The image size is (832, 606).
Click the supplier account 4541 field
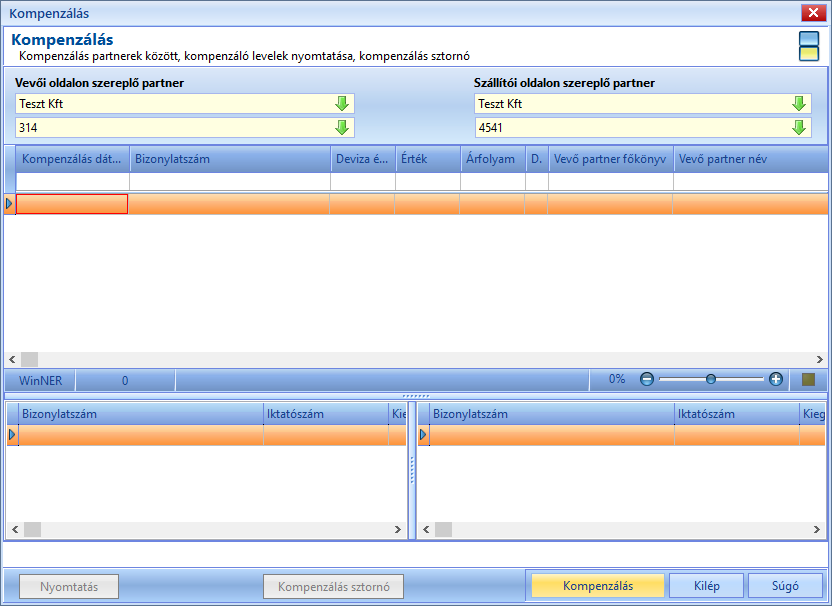pyautogui.click(x=643, y=127)
